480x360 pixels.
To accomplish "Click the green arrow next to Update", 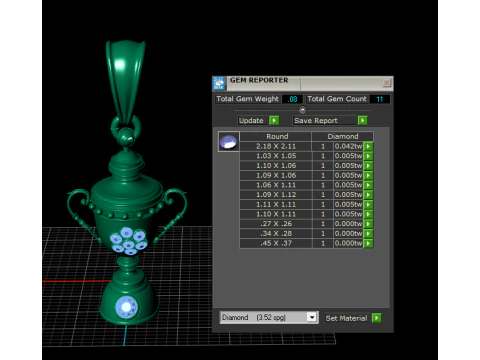I will click(274, 120).
